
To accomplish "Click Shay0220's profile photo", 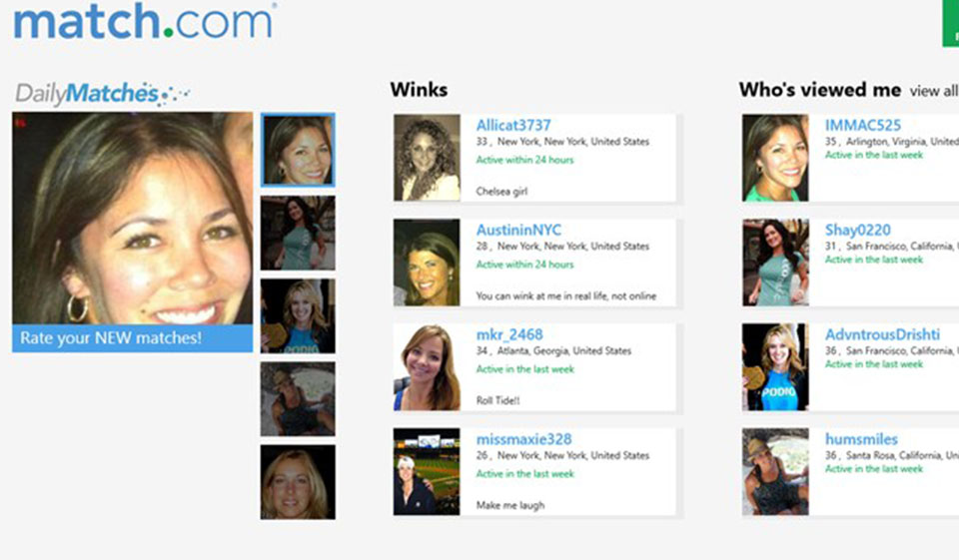I will (x=775, y=262).
